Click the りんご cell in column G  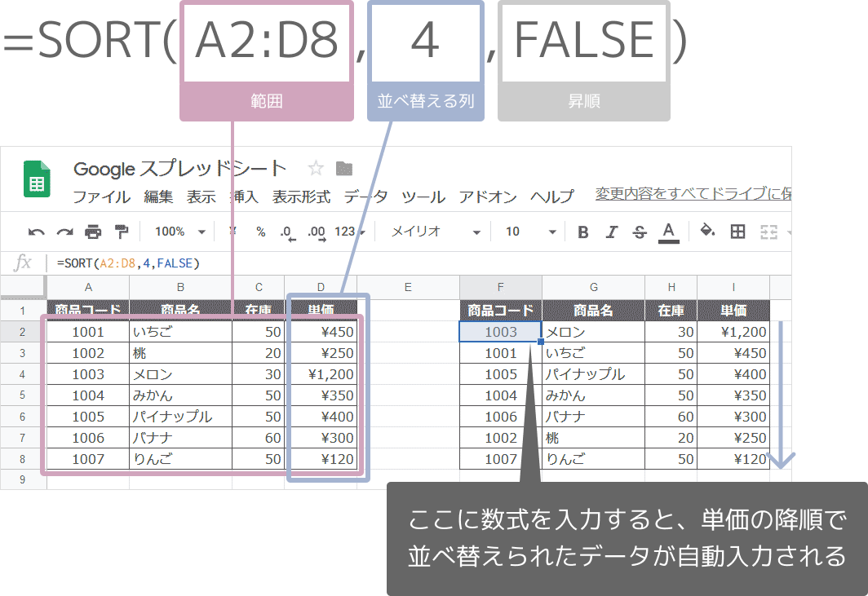click(593, 459)
